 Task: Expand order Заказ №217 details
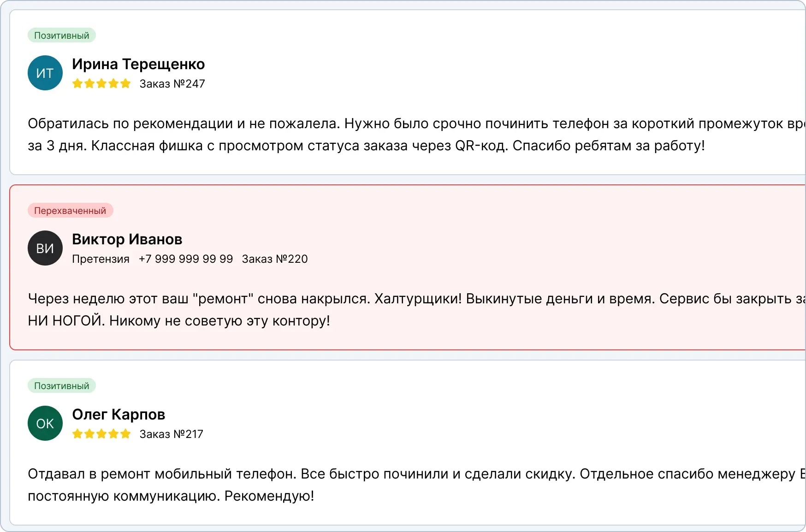(x=171, y=434)
